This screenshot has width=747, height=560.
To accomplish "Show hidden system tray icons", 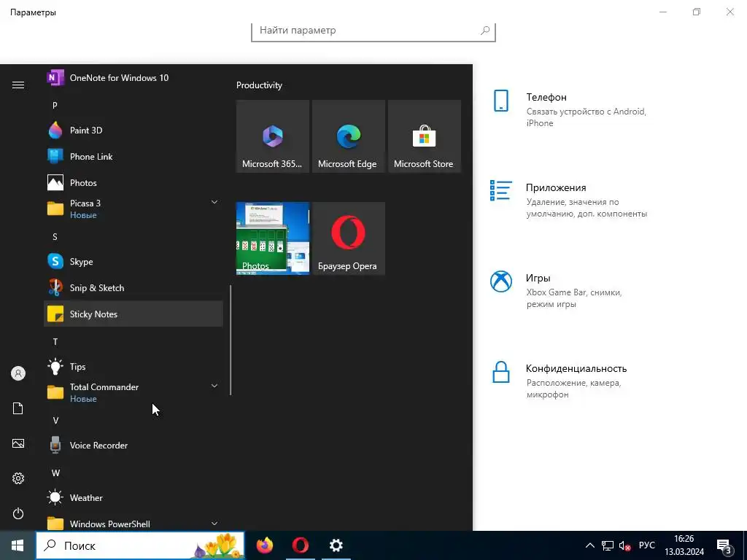I will pos(589,545).
